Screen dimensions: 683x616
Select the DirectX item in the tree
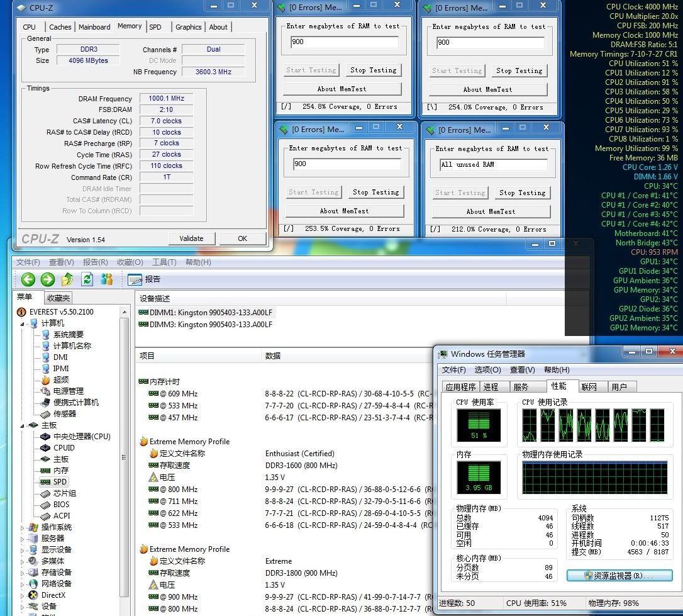coord(53,595)
